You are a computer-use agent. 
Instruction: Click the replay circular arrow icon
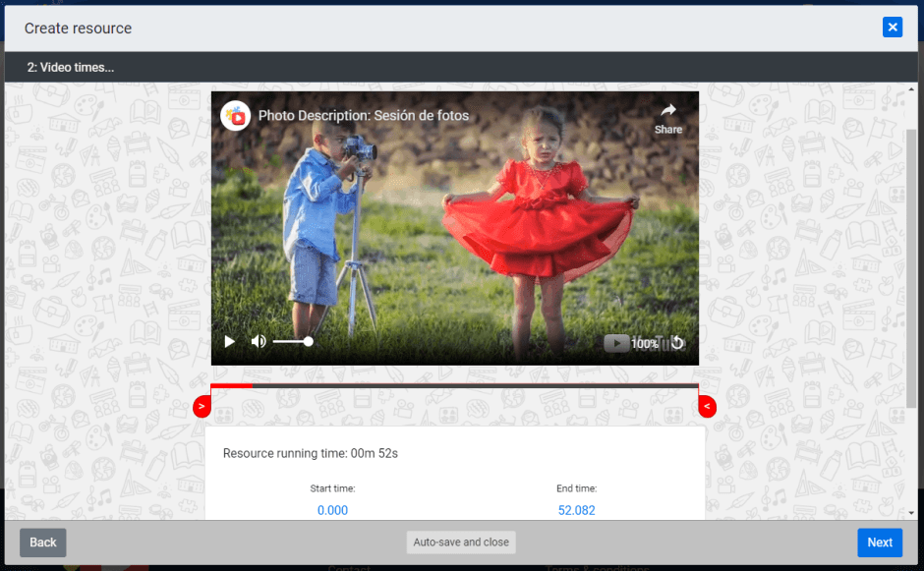(677, 343)
